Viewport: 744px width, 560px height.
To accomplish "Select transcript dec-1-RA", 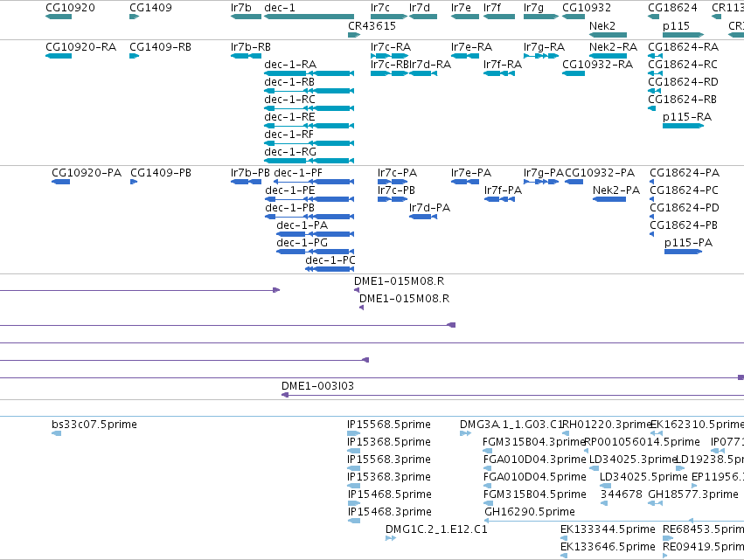I will (x=309, y=73).
